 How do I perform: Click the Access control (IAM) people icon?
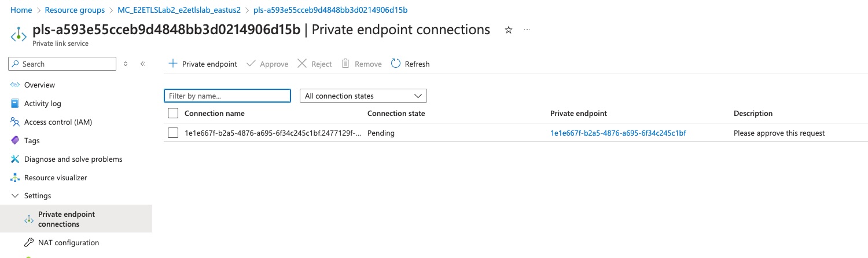point(15,122)
